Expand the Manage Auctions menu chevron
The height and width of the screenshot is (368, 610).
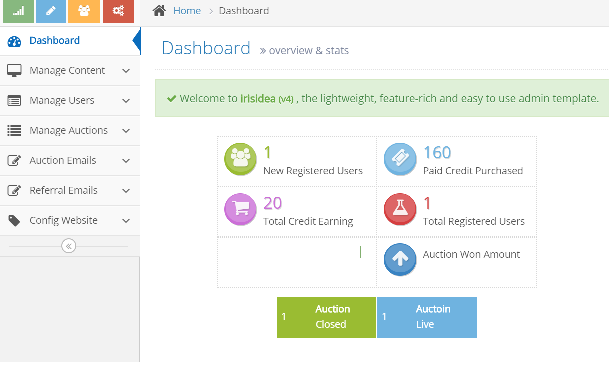(x=126, y=131)
